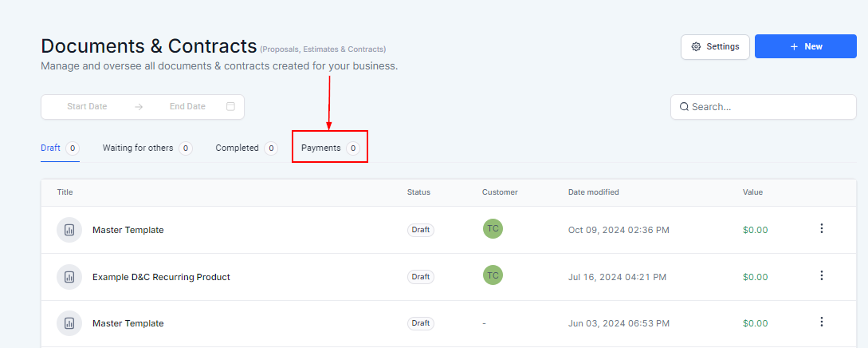The image size is (868, 348).
Task: Click the Customer column header
Action: [500, 192]
